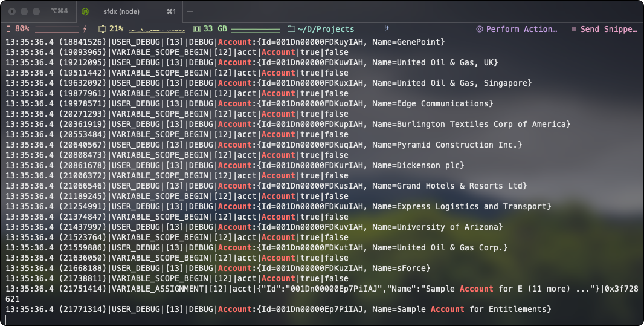Click text 'Name=Pyramid Construction Inc.'
This screenshot has width=644, height=326.
pyautogui.click(x=444, y=145)
